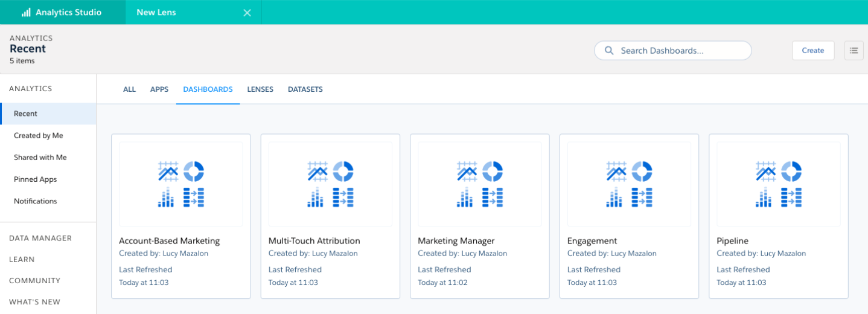Click the search magnifier icon
This screenshot has height=314, width=868.
pyautogui.click(x=609, y=51)
